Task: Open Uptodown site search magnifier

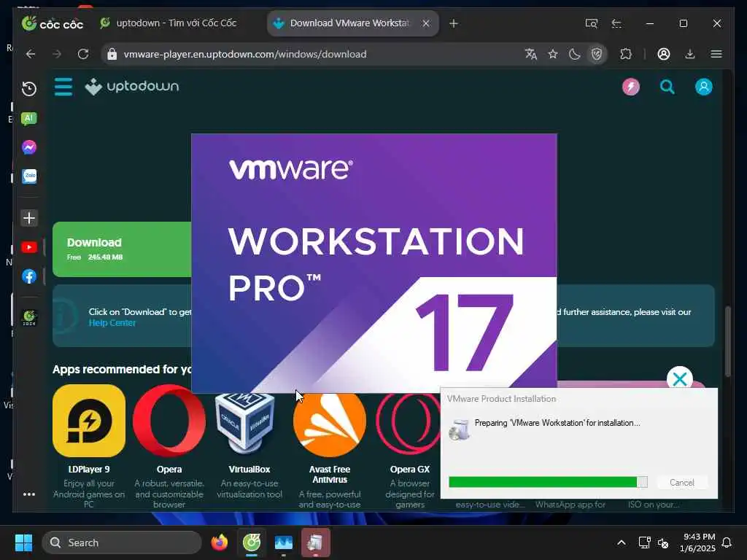Action: [667, 87]
